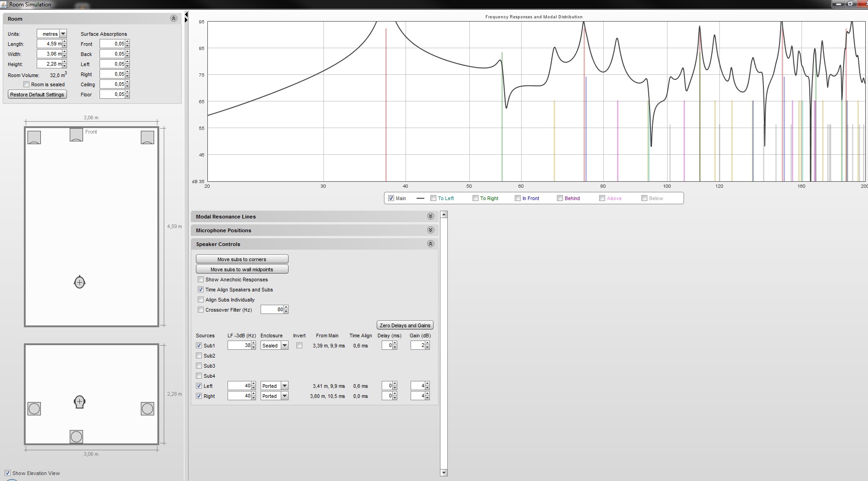The image size is (868, 481).
Task: Enable In Front response checkbox
Action: (517, 198)
